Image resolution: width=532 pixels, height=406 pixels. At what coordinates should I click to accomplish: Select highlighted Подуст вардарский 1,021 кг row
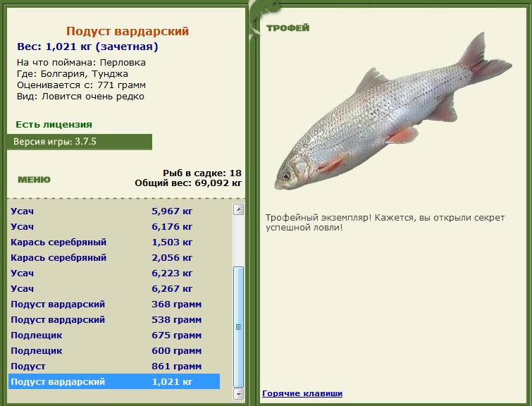[x=114, y=381]
